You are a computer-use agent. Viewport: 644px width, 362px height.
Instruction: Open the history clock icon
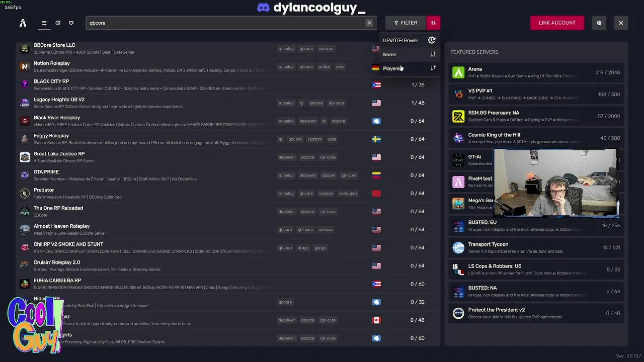[58, 23]
